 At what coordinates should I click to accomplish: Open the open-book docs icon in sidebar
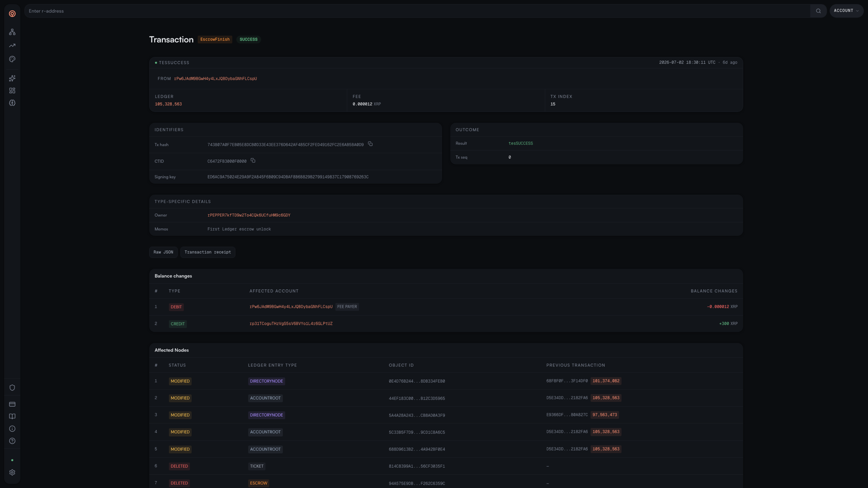pos(12,417)
